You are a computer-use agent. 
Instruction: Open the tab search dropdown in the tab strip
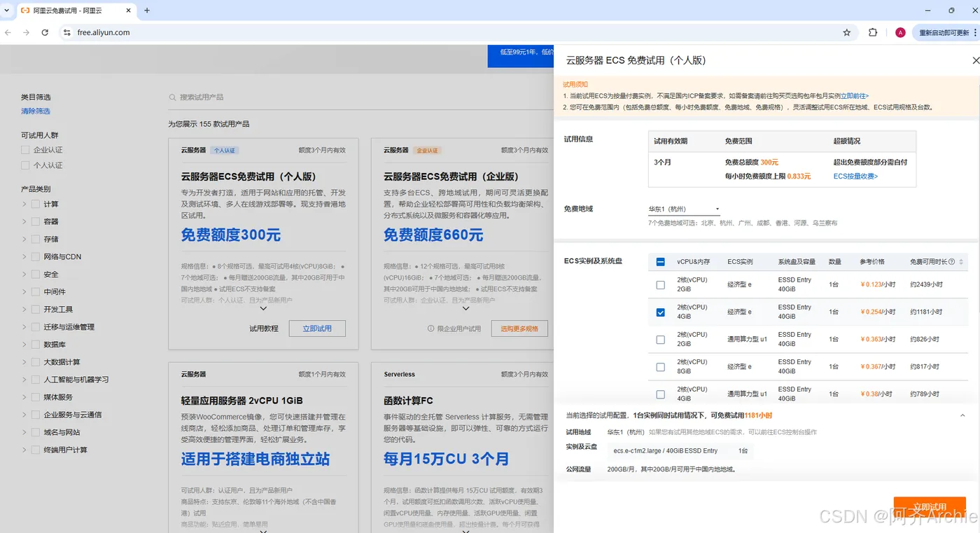(x=7, y=11)
